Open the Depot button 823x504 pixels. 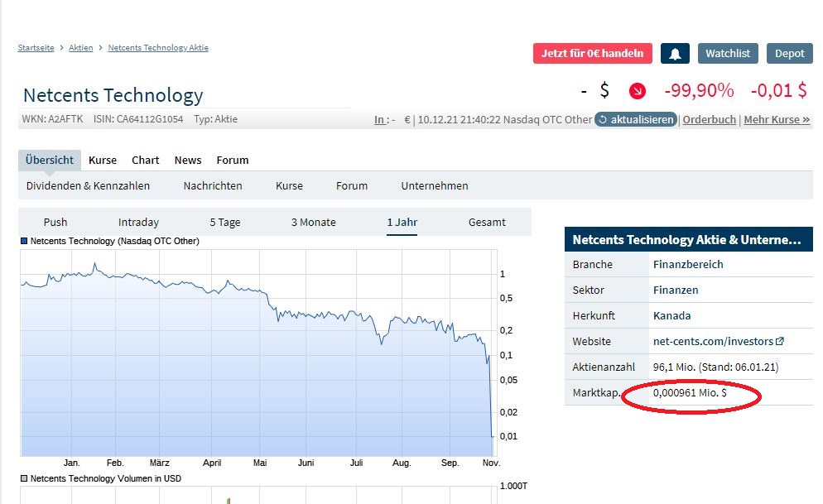point(789,54)
